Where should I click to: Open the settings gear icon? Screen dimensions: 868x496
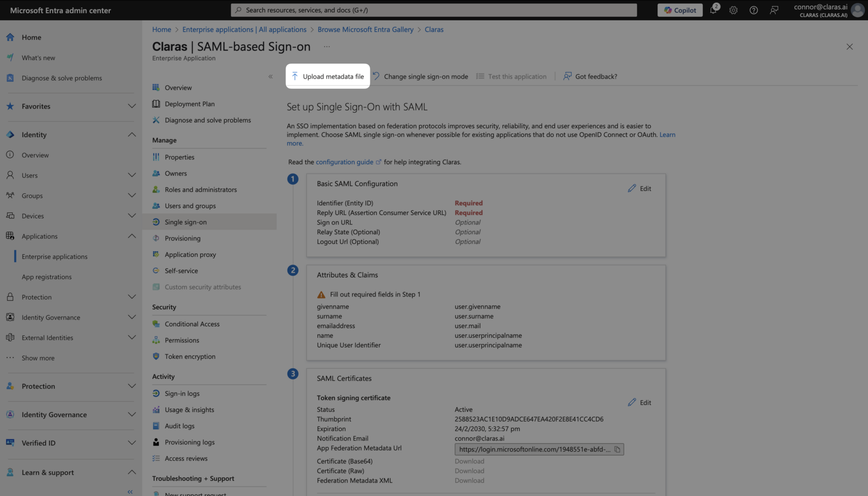click(733, 10)
